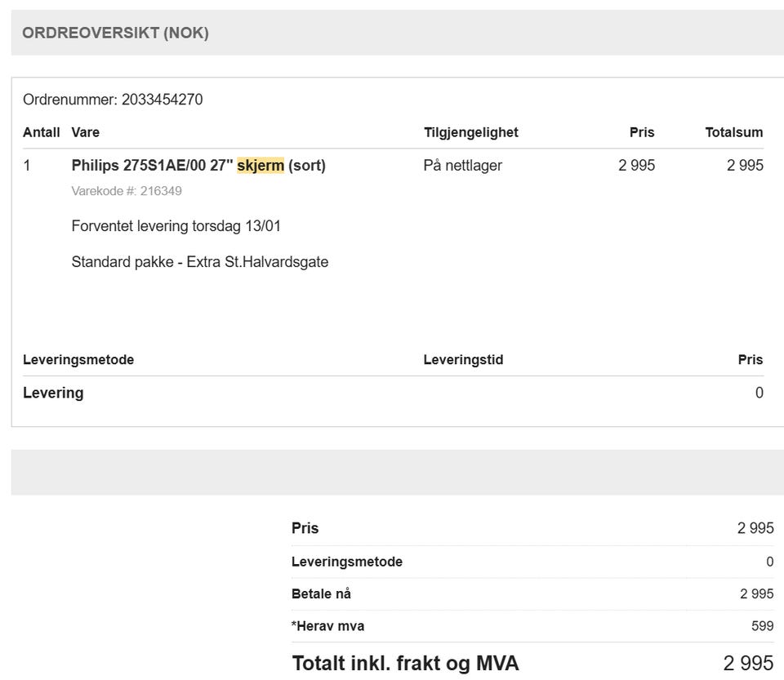Click the Leveringstid column header
784x680 pixels.
(463, 359)
